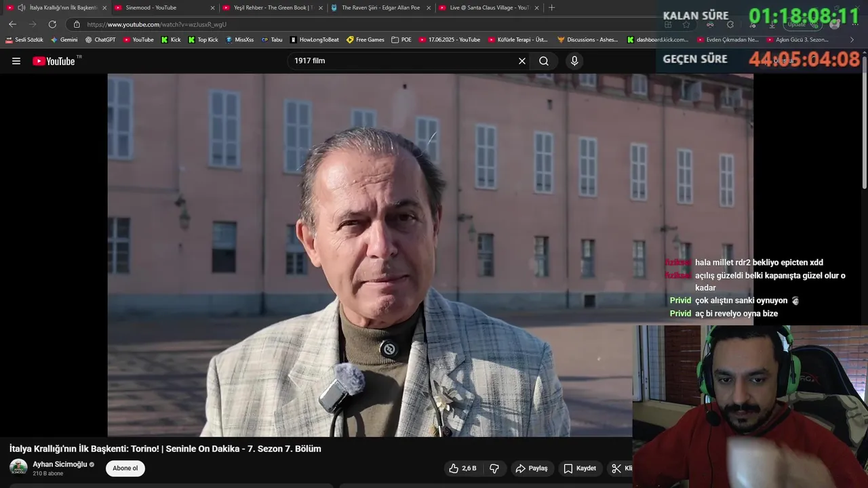This screenshot has height=488, width=868.
Task: Open the Aşkın Gücü 3. Sezon bookmark
Action: 797,40
